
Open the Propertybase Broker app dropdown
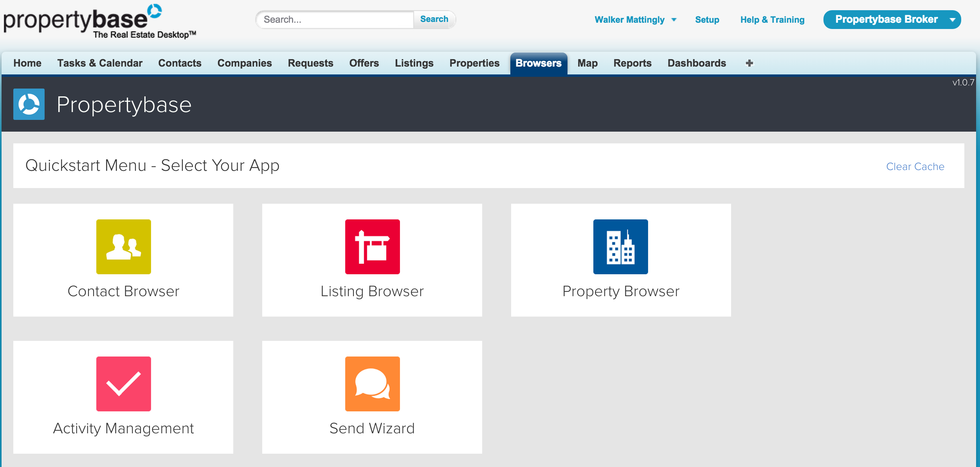coord(892,20)
